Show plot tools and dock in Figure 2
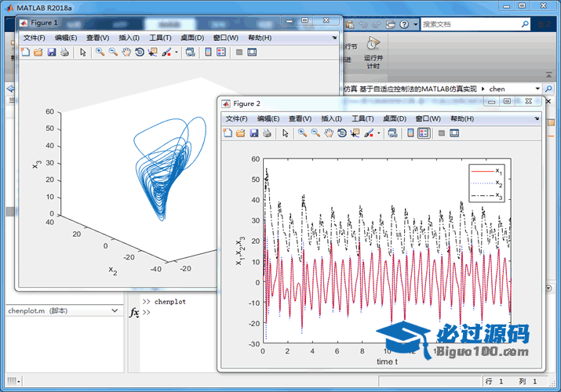Viewport: 561px width, 392px height. coord(454,133)
